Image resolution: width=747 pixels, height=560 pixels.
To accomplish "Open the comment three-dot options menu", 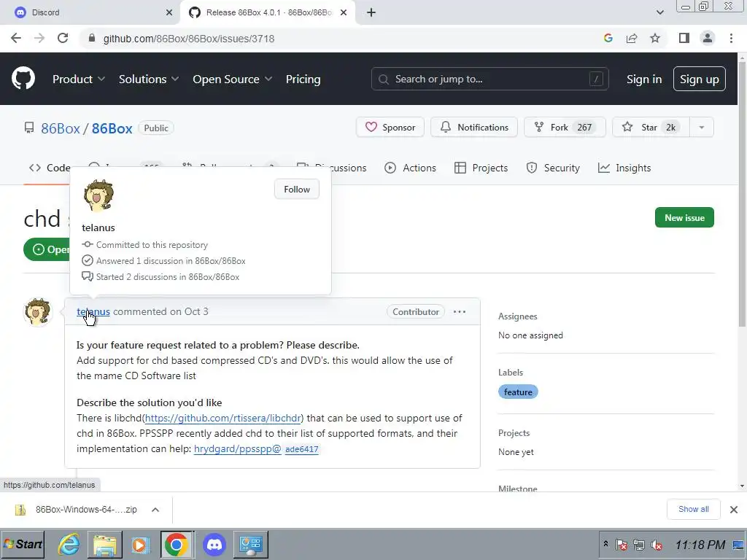I will 460,311.
